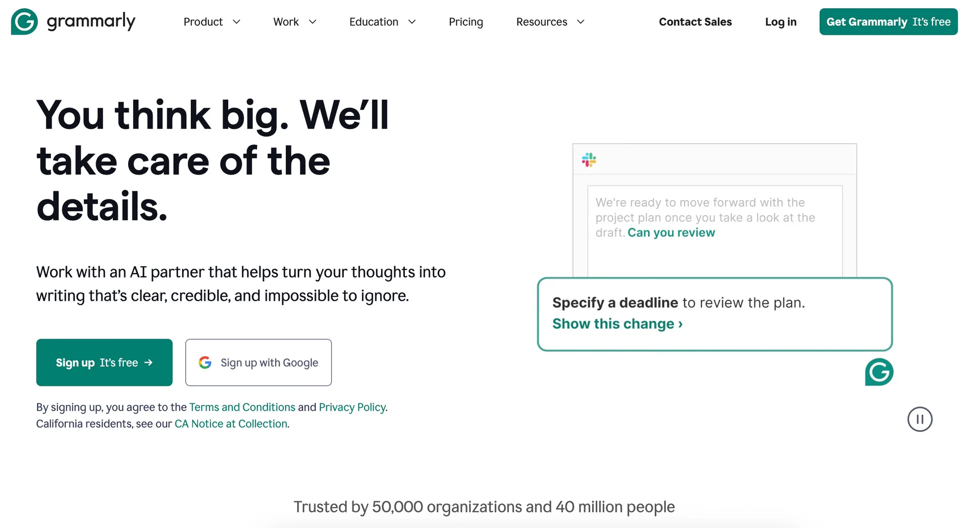Click the floating Grammarly G badge

879,372
